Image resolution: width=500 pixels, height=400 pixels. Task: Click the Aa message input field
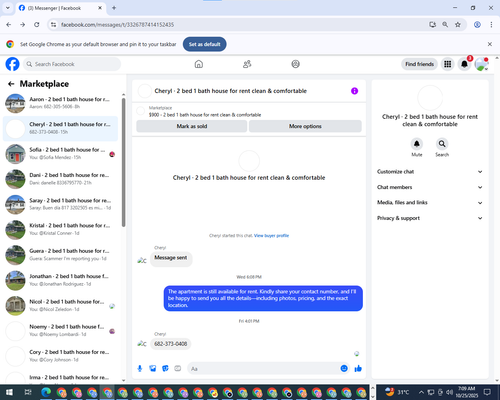263,369
